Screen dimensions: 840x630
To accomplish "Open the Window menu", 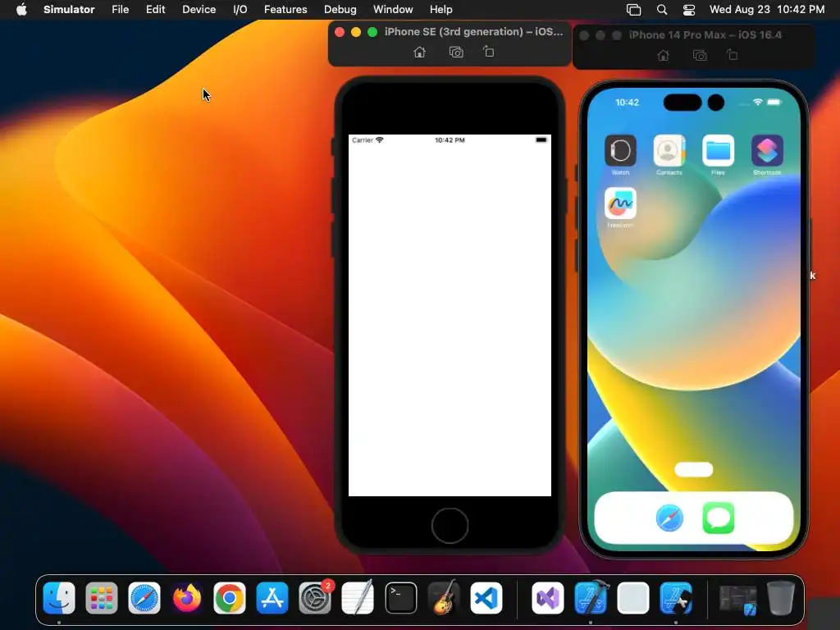I will point(393,10).
